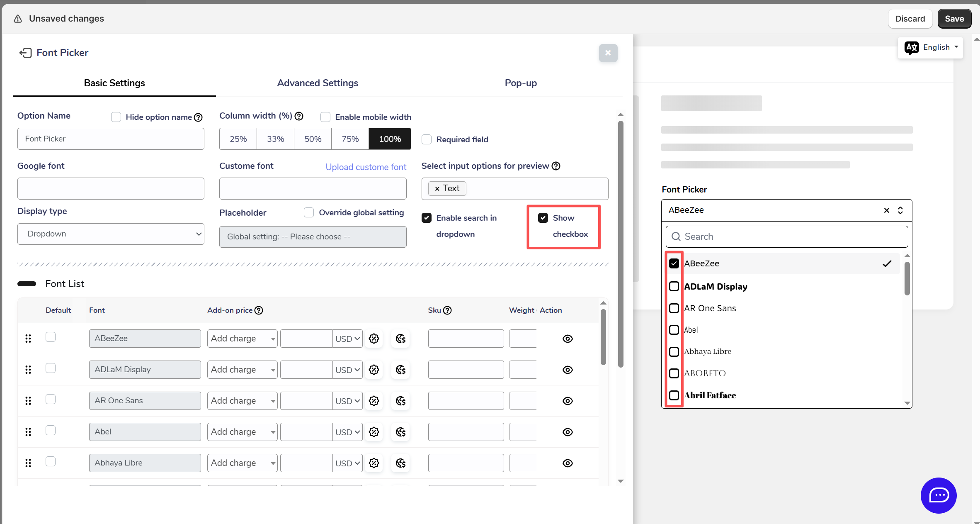The height and width of the screenshot is (524, 980).
Task: Click the help icon next to Column width
Action: pyautogui.click(x=299, y=116)
